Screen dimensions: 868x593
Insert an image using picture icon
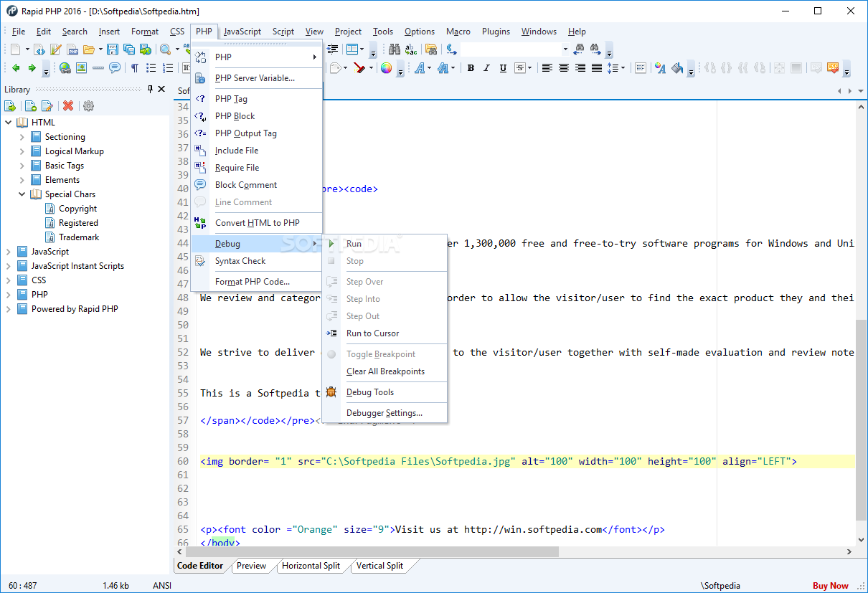pyautogui.click(x=81, y=68)
